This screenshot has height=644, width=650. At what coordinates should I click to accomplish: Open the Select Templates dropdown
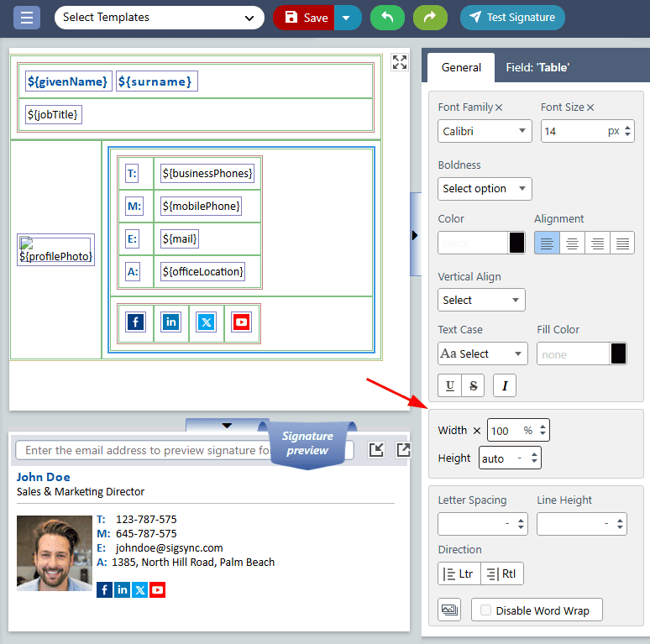pos(159,17)
